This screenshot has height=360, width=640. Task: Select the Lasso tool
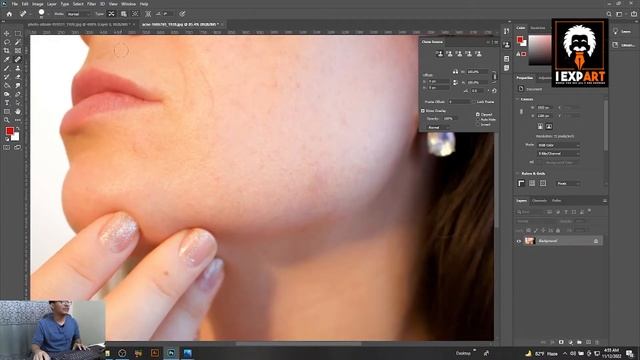coord(7,42)
